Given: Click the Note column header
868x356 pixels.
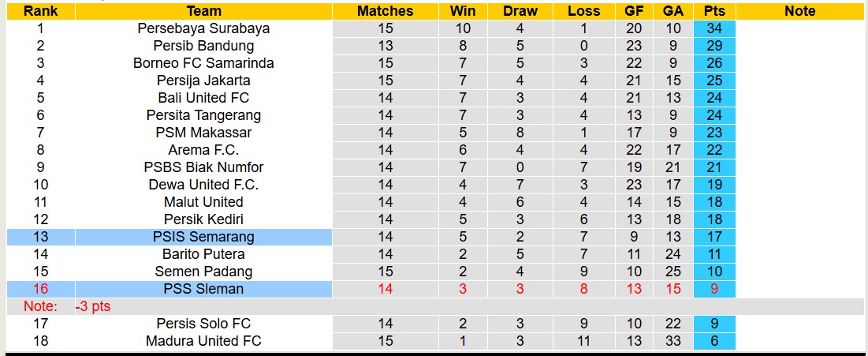Looking at the screenshot, I should 800,11.
